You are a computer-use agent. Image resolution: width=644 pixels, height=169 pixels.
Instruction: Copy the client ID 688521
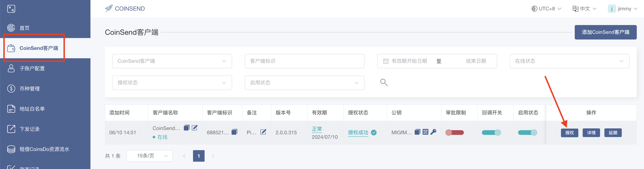pos(234,132)
